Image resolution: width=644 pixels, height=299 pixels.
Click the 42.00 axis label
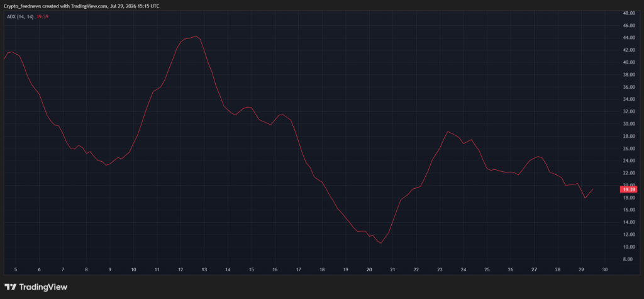click(x=630, y=50)
